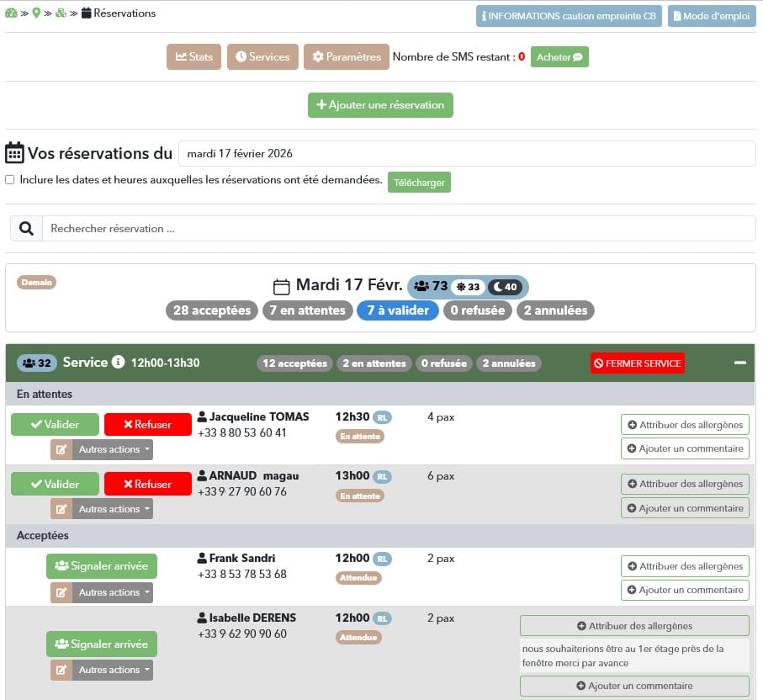Attribuer des allergènes for Jacqueline TOMAS
Viewport: 763px width, 700px height.
pyautogui.click(x=685, y=425)
